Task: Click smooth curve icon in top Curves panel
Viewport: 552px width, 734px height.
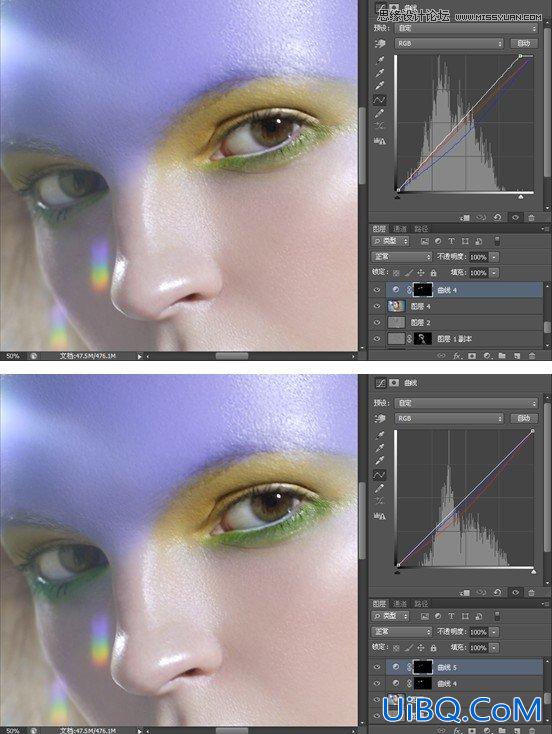Action: (380, 126)
